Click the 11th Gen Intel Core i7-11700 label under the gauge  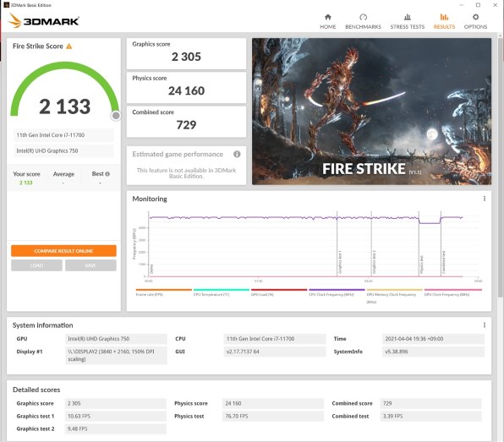click(x=63, y=135)
